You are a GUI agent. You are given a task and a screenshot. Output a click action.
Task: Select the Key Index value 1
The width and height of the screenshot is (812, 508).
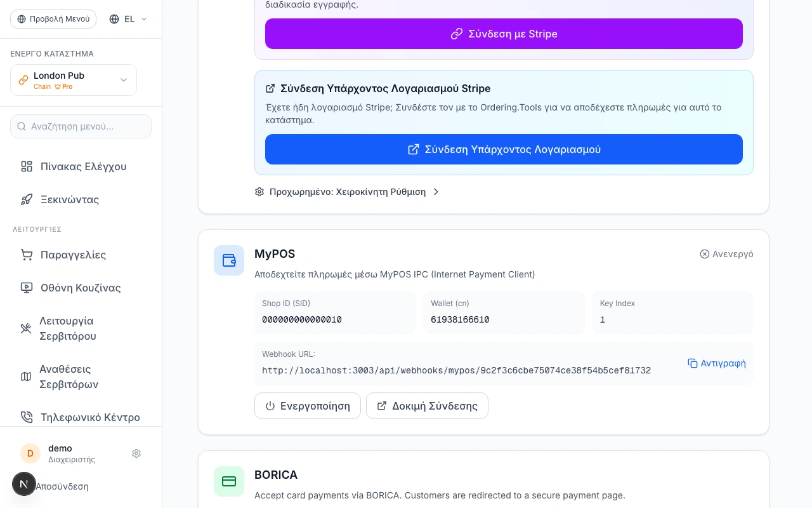pyautogui.click(x=603, y=320)
